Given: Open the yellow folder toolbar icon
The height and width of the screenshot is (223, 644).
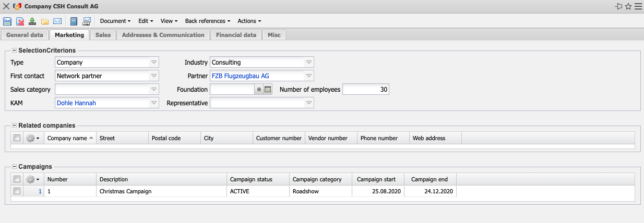Looking at the screenshot, I should (x=45, y=21).
